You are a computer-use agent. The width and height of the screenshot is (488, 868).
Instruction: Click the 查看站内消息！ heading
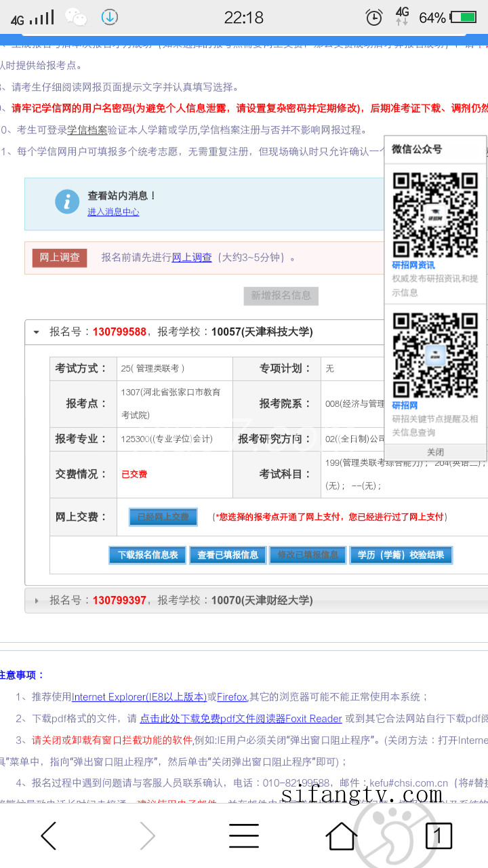pyautogui.click(x=122, y=195)
